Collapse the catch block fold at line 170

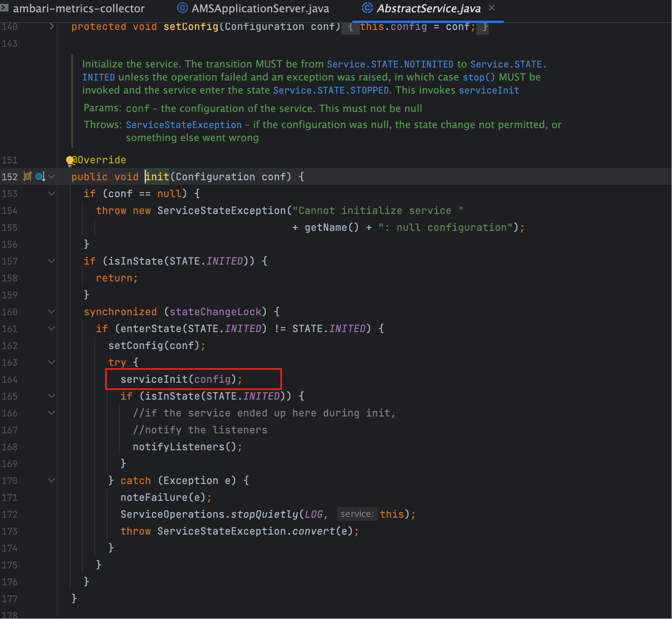(x=51, y=480)
